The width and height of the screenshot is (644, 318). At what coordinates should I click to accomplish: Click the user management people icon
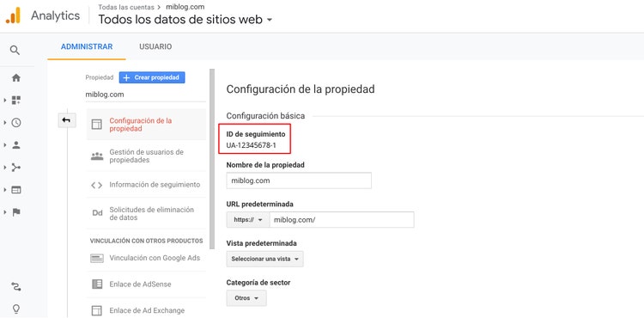click(97, 156)
